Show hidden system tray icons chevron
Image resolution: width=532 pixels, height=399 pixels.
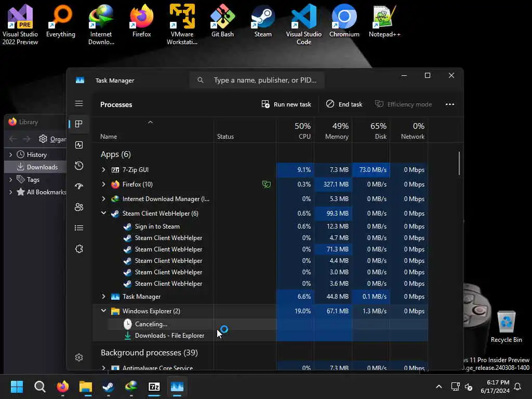click(438, 387)
